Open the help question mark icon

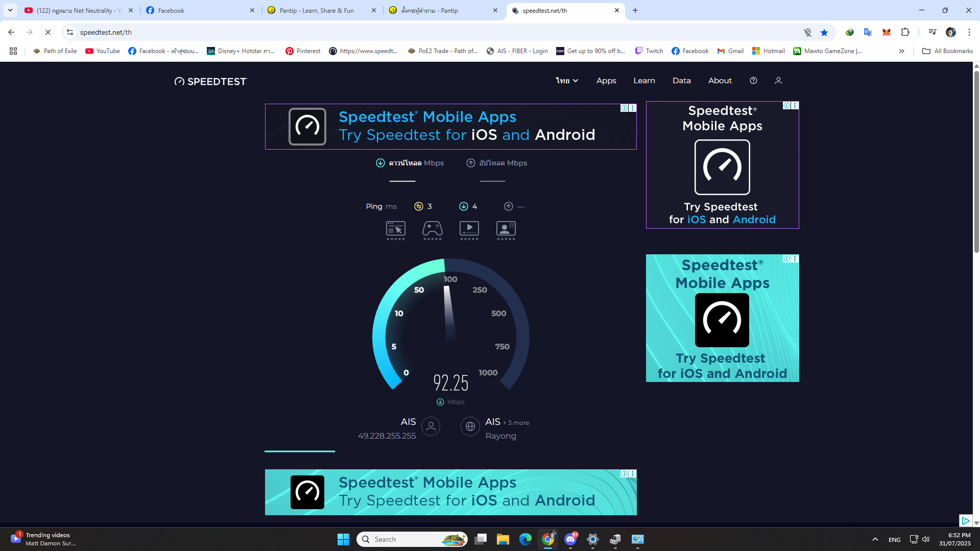click(753, 81)
